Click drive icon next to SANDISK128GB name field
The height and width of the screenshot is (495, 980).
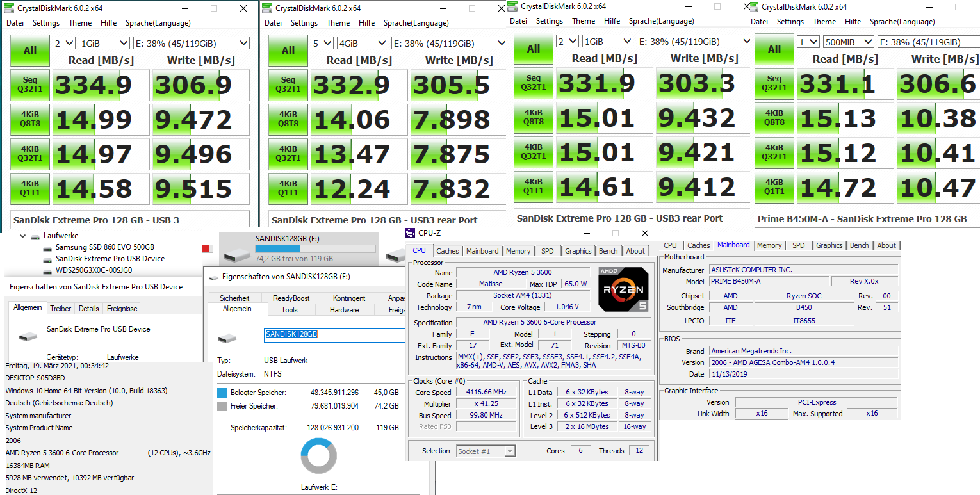(x=228, y=337)
